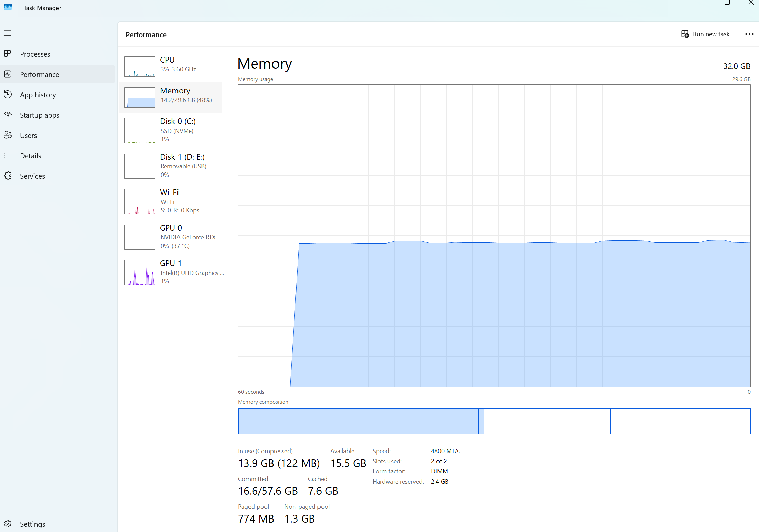Click the Task Manager app icon in the title bar

(x=8, y=7)
